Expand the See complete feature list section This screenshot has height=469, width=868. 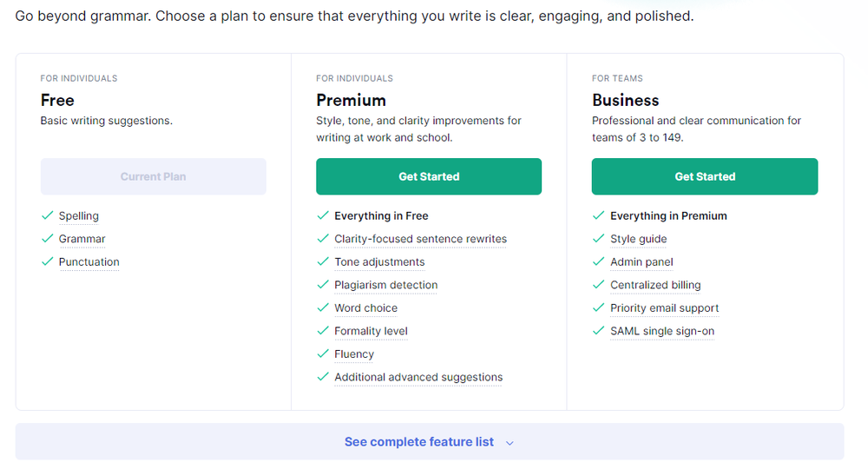pos(419,442)
